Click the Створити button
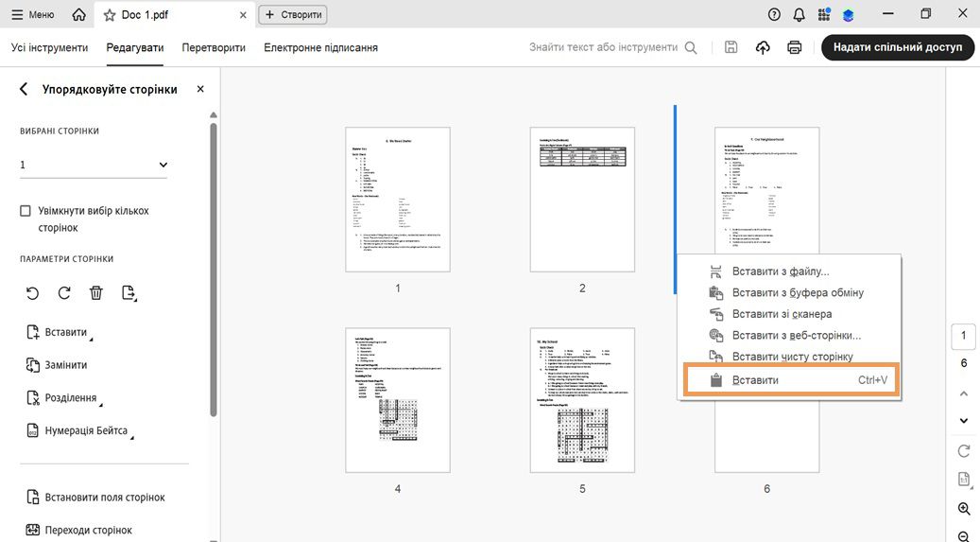Viewport: 980px width, 542px height. [x=293, y=14]
